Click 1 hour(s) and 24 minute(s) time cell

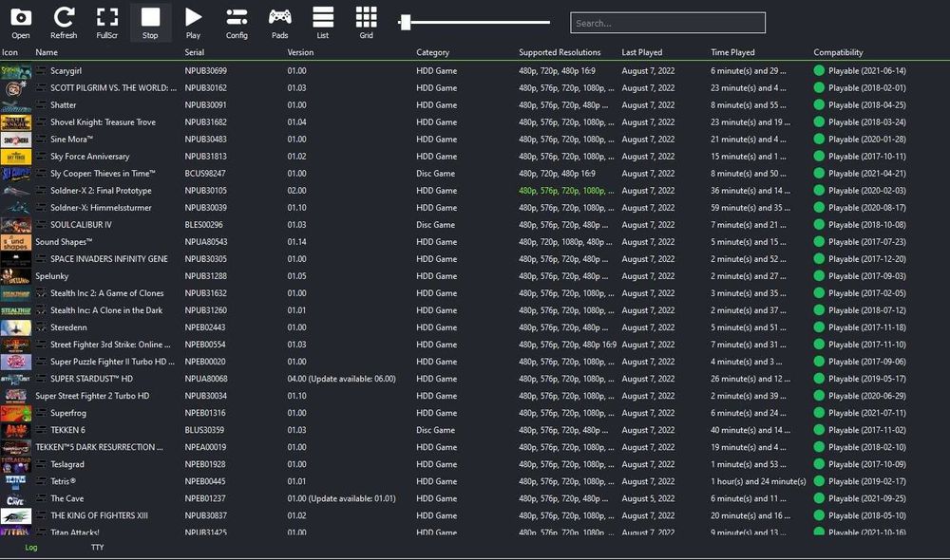click(758, 481)
